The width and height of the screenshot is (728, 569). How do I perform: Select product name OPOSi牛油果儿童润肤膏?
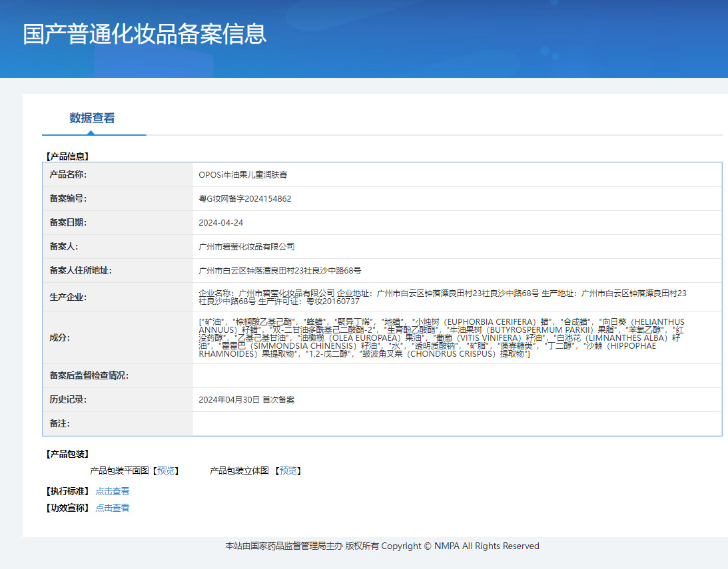click(x=243, y=174)
